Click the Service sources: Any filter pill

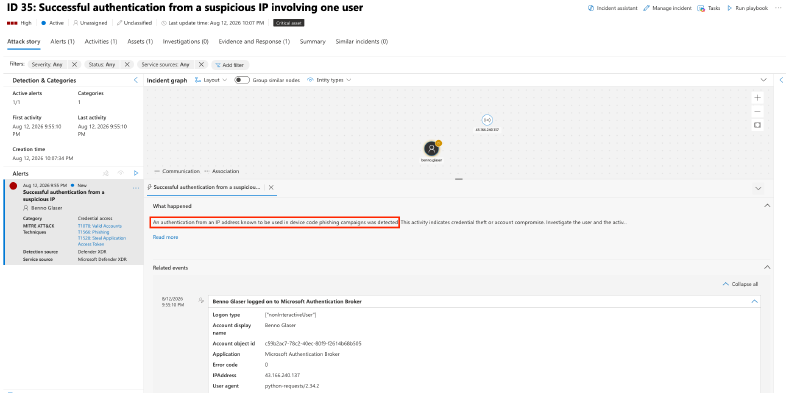click(165, 65)
